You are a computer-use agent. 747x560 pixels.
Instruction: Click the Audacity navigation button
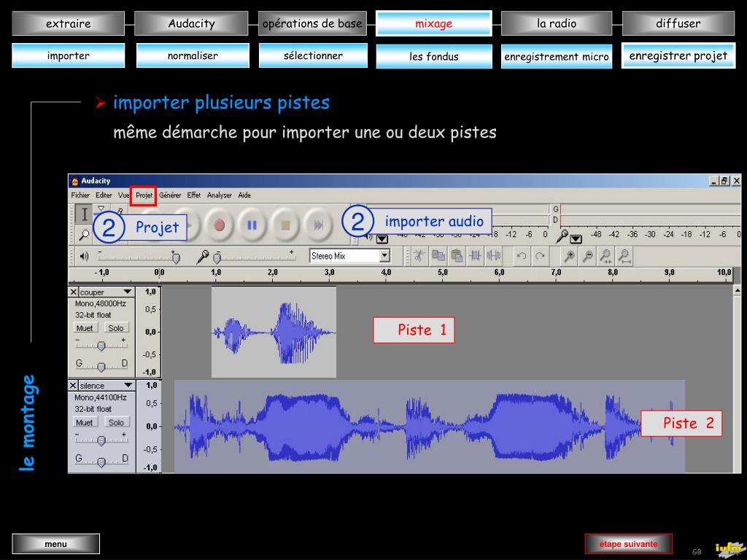point(191,23)
